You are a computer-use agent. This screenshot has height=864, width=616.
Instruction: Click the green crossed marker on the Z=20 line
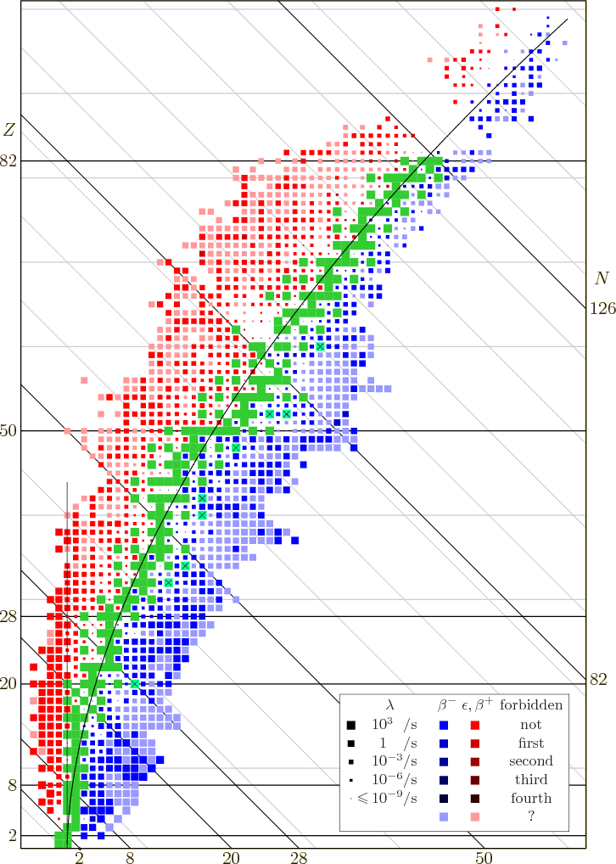click(x=134, y=683)
